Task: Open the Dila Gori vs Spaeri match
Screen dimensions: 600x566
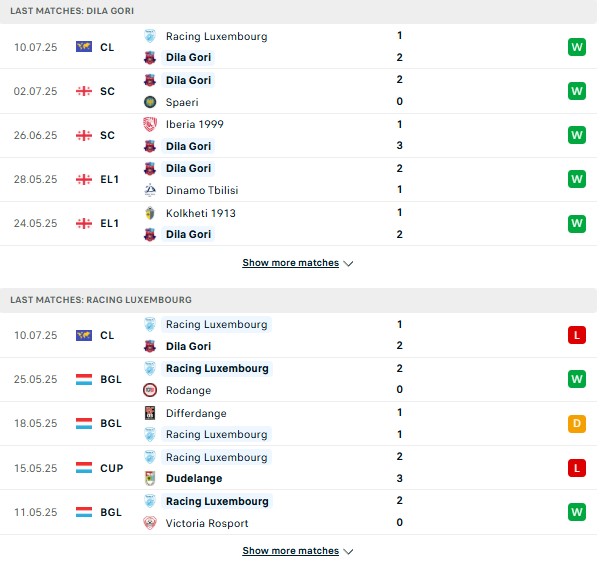Action: point(298,91)
